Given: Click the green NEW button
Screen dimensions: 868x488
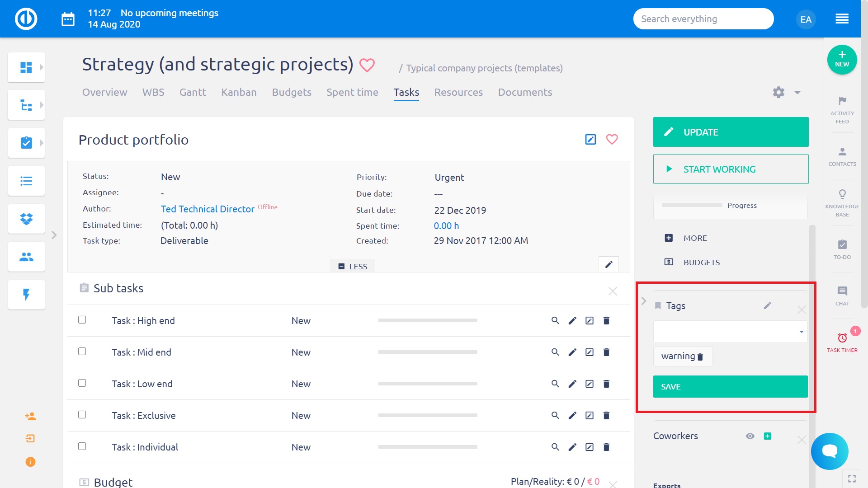Looking at the screenshot, I should (x=842, y=60).
